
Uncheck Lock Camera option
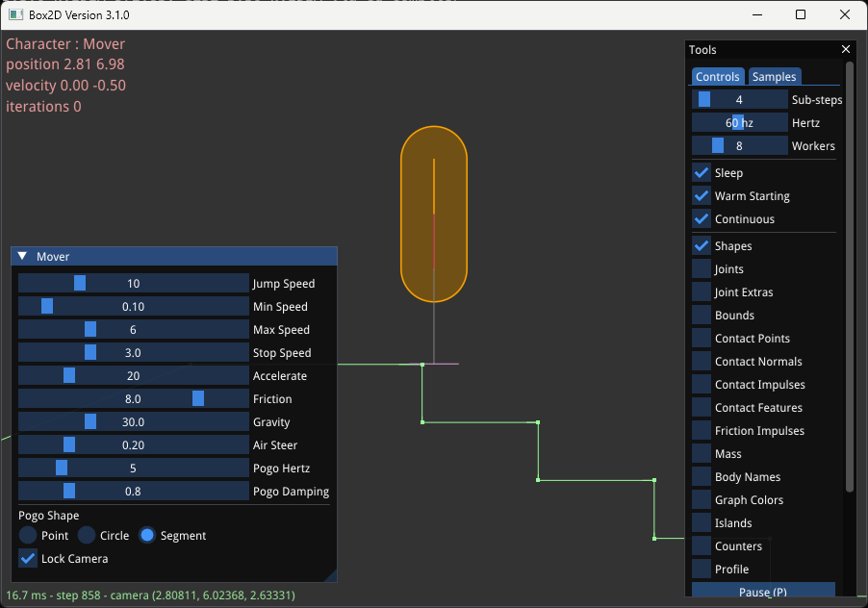(29, 559)
